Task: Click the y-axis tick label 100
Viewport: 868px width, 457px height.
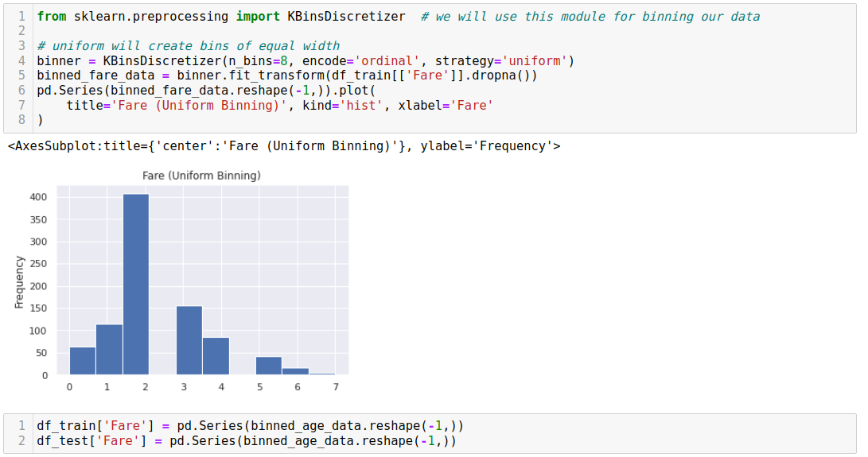Action: 39,331
